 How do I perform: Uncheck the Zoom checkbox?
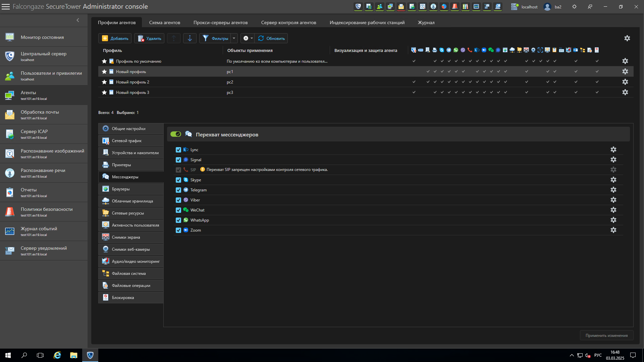click(178, 230)
